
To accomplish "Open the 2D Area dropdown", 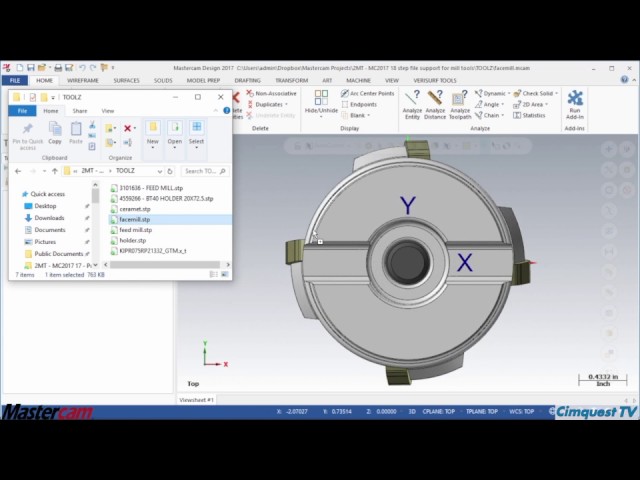I will coord(546,104).
